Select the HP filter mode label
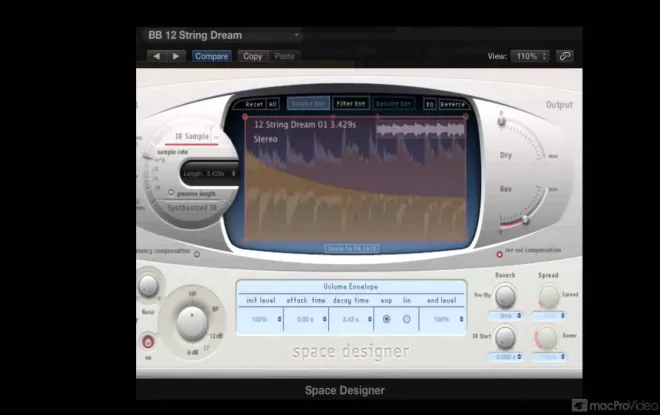 [x=192, y=293]
